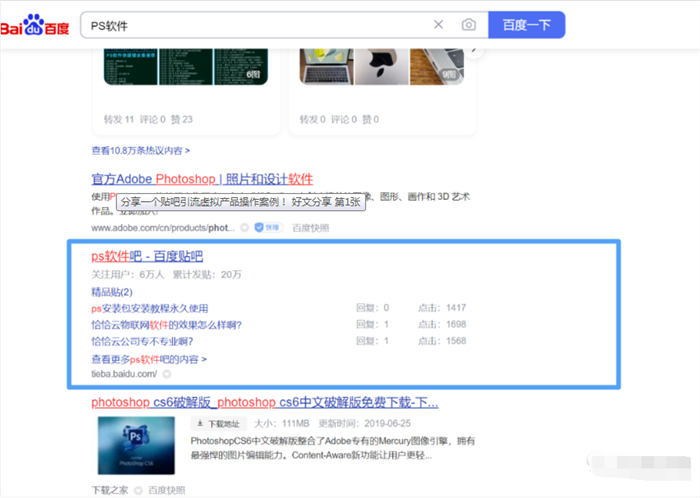This screenshot has height=498, width=700.
Task: Expand 查看更多ps软件吧的内容
Action: click(x=149, y=358)
